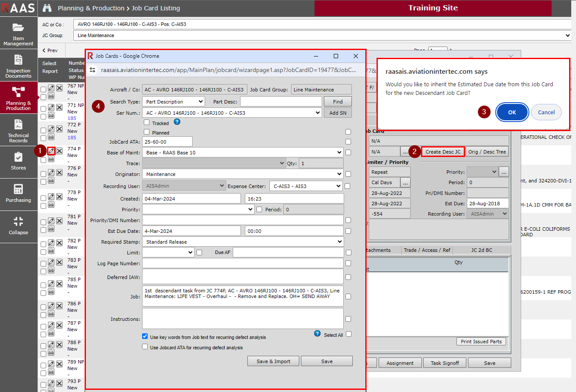Enable the Tracked checkbox

click(x=147, y=122)
